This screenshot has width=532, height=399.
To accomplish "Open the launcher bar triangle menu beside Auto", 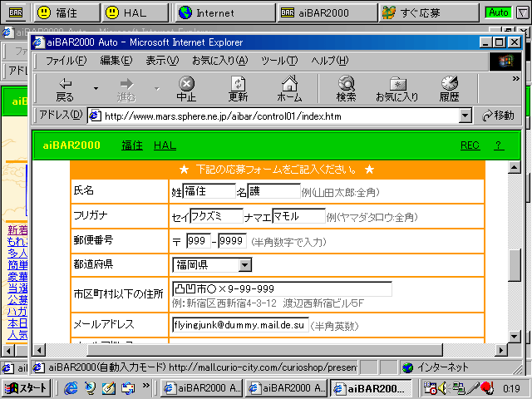I will (x=522, y=13).
